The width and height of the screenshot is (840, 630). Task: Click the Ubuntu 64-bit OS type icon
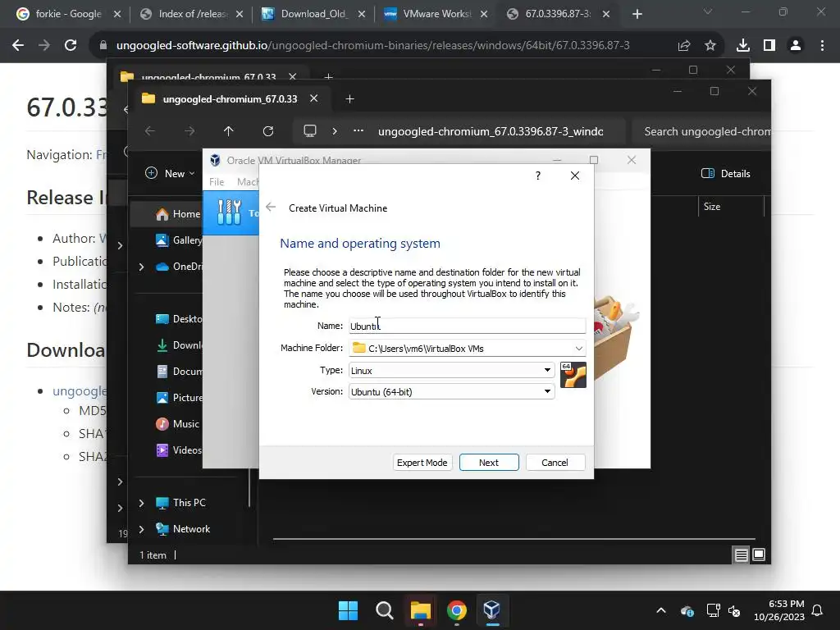[573, 374]
